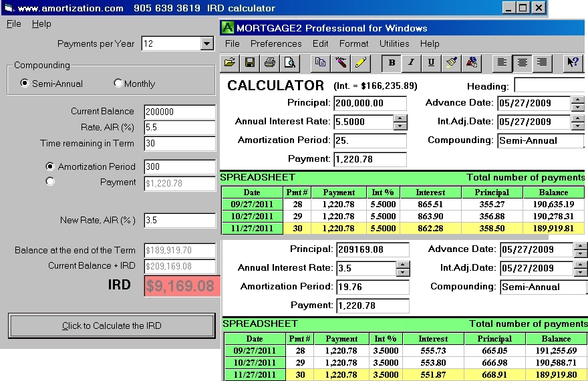Expand the Payments per Year dropdown
The height and width of the screenshot is (381, 588).
point(207,44)
